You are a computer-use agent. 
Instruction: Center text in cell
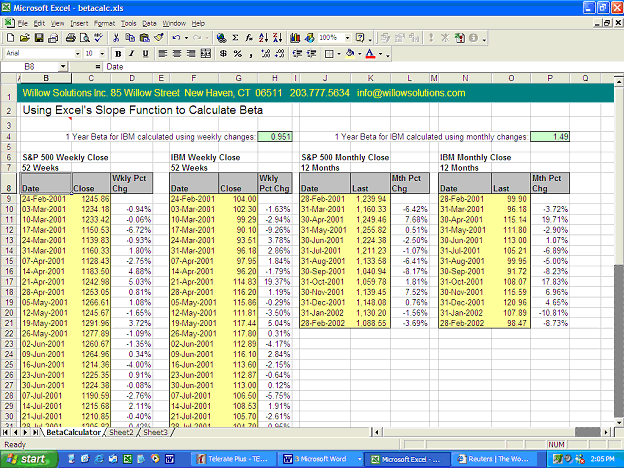point(177,54)
